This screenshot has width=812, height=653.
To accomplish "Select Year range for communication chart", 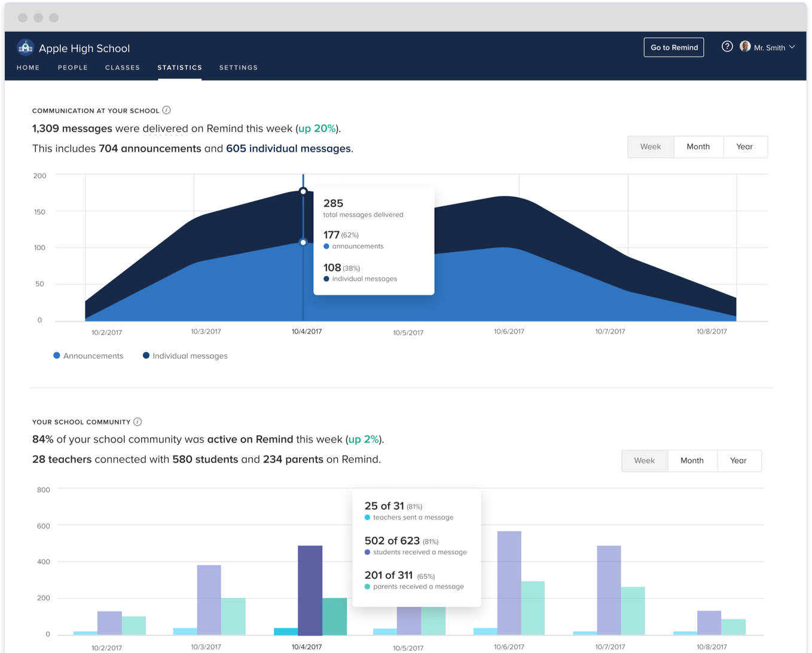I will coord(745,147).
